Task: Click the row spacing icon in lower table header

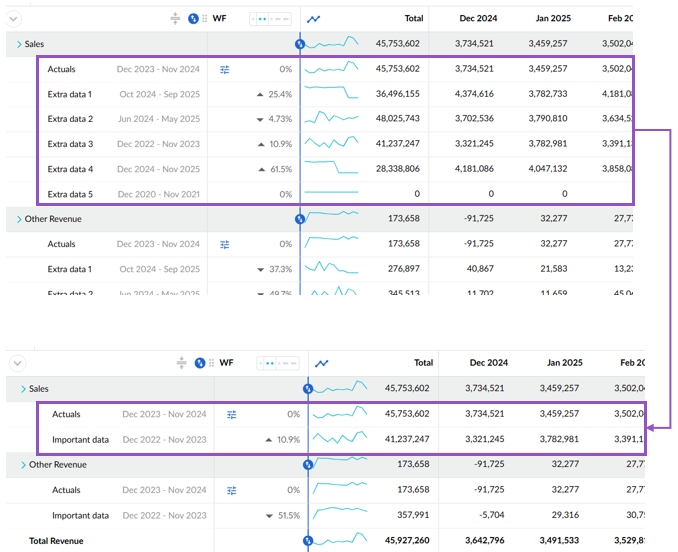Action: tap(181, 363)
